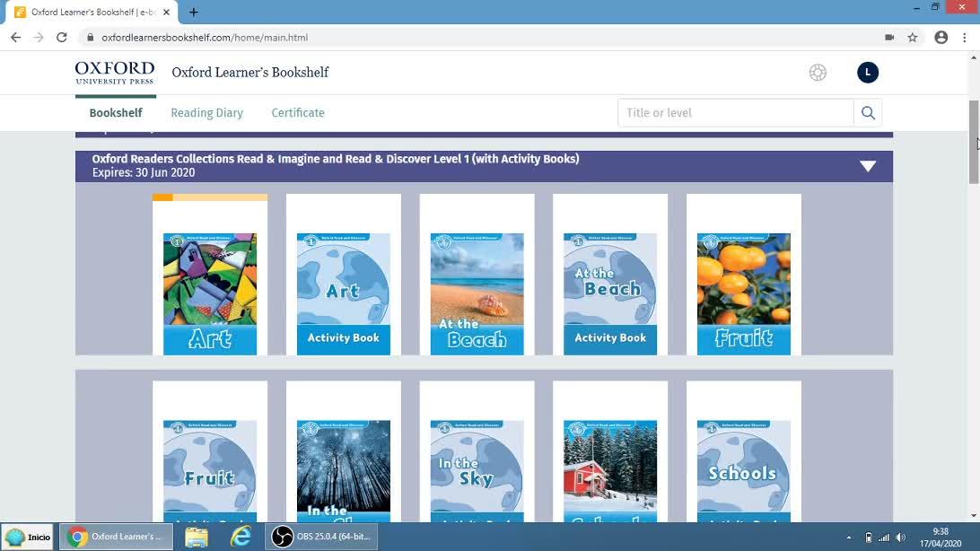Screen dimensions: 980x551
Task: Open the In the Sky reader with forest cover
Action: pyautogui.click(x=344, y=471)
